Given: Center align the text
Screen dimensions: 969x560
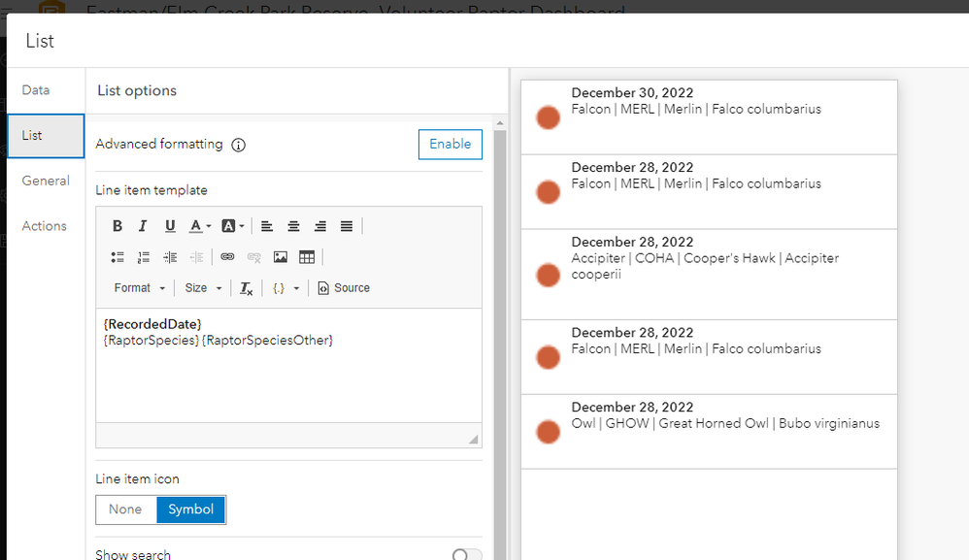Looking at the screenshot, I should coord(293,226).
